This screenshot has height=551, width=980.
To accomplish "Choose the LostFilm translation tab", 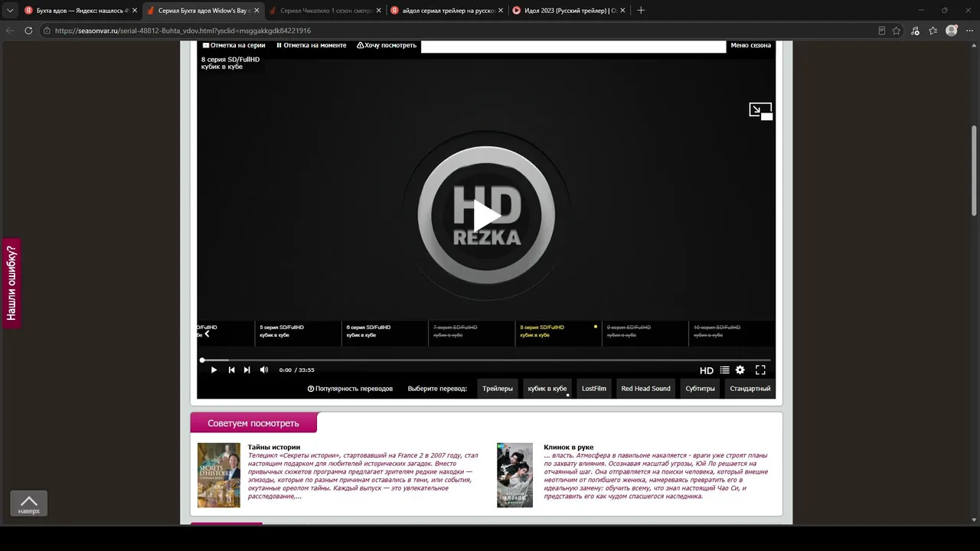I will pos(594,389).
